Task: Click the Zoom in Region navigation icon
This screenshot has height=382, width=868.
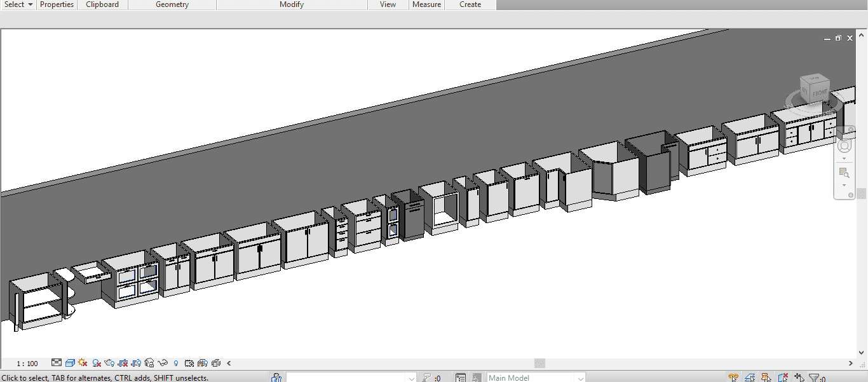Action: point(844,172)
